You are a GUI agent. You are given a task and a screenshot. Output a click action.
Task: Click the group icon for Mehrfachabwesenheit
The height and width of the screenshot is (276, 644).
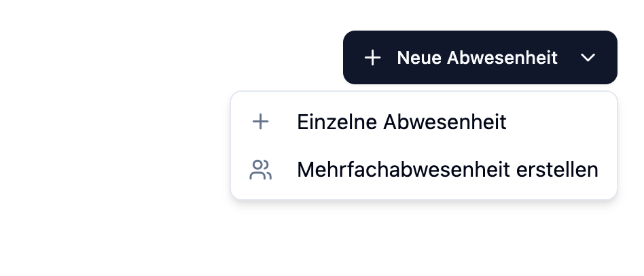pos(260,170)
